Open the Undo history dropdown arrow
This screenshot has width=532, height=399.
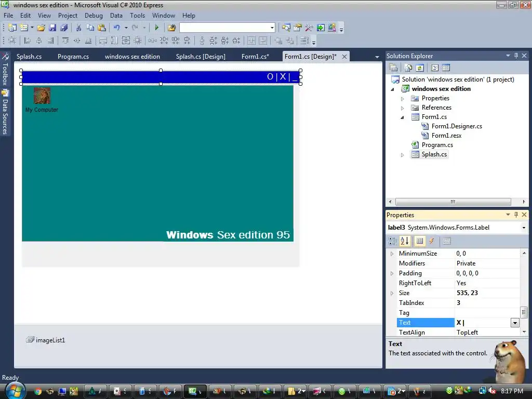(126, 28)
